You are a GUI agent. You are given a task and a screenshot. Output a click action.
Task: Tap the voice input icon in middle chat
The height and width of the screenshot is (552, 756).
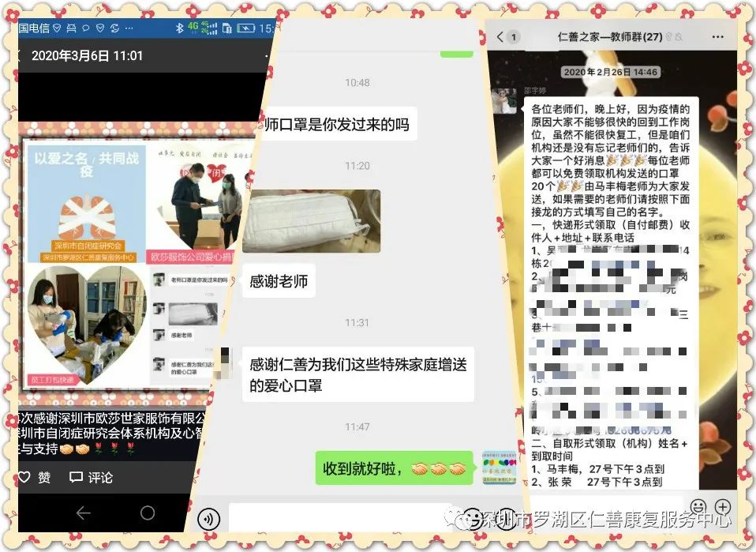209,519
